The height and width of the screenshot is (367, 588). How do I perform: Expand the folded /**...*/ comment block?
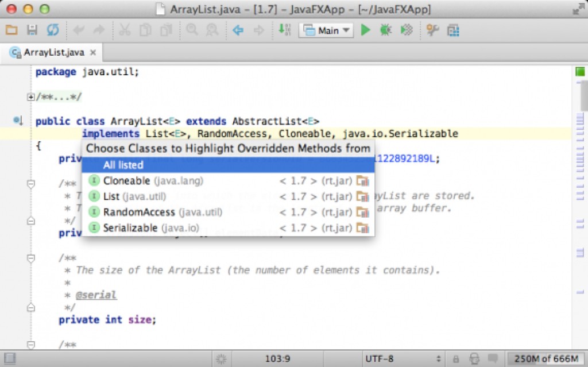click(x=30, y=97)
